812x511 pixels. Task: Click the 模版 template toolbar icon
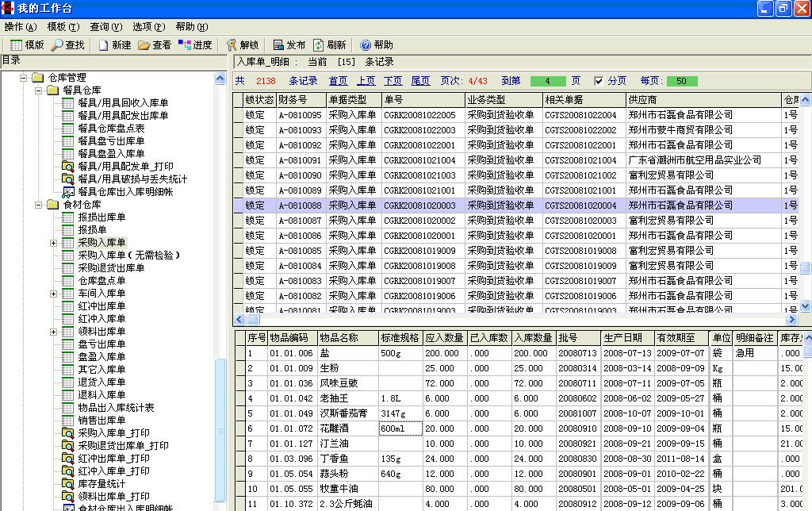[16, 45]
